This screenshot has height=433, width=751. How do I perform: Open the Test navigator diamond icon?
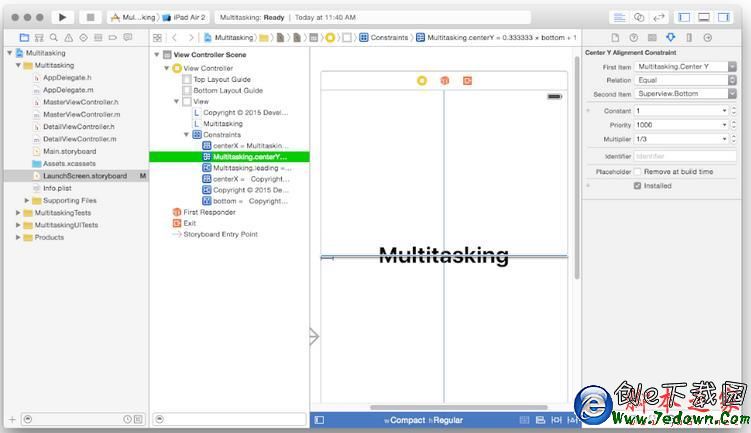pos(83,37)
